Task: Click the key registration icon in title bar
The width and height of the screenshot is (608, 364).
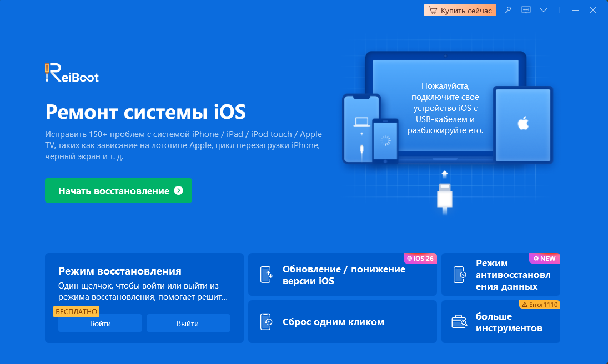Action: (508, 10)
